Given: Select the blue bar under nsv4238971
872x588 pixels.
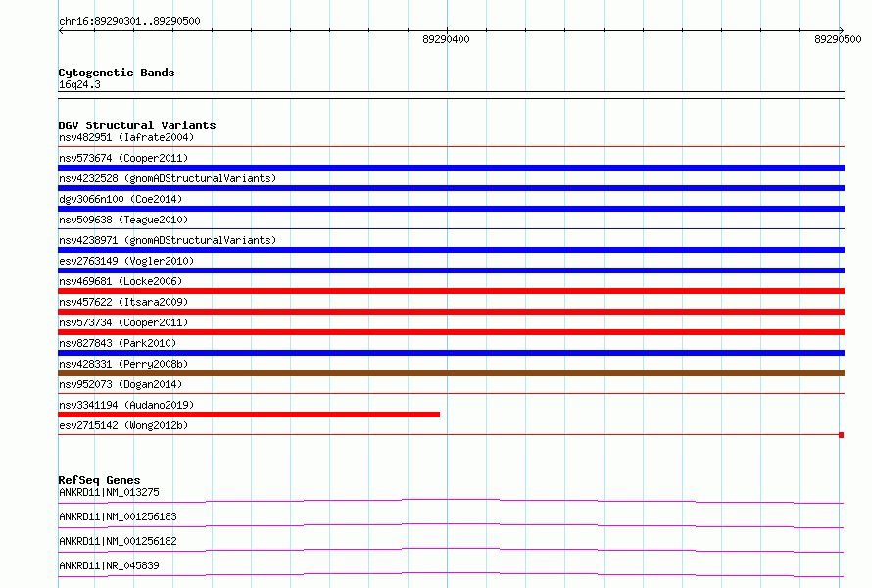Looking at the screenshot, I should tap(451, 250).
